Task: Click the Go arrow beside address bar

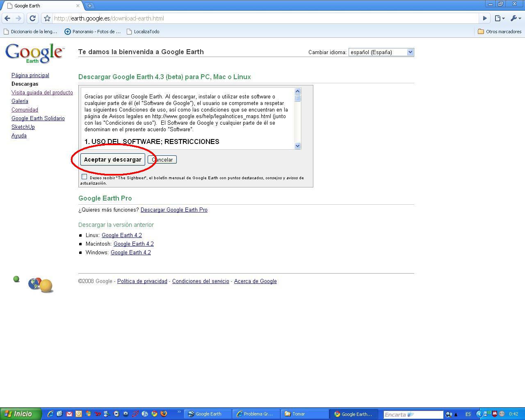Action: 484,18
